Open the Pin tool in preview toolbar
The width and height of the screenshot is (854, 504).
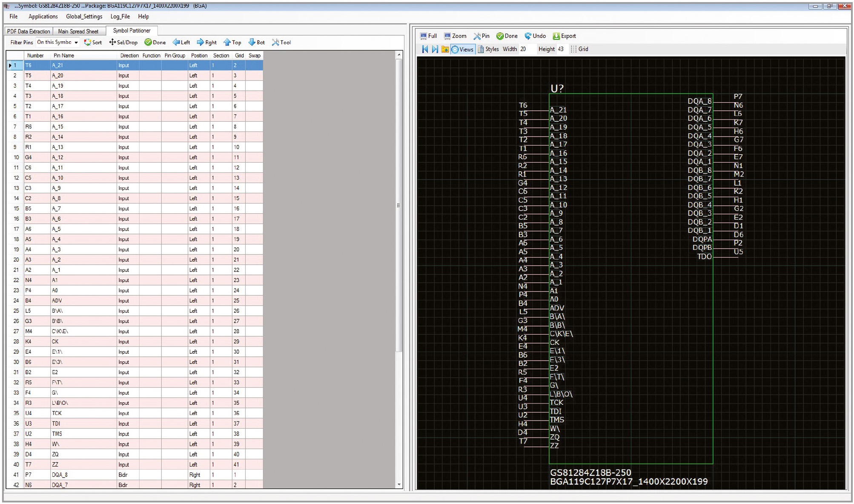pyautogui.click(x=481, y=36)
